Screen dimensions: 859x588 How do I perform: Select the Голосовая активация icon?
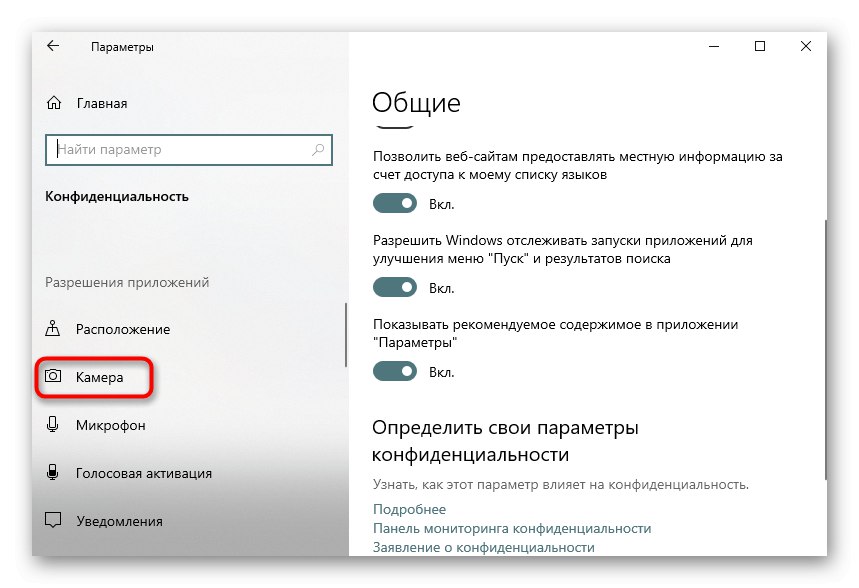tap(54, 473)
